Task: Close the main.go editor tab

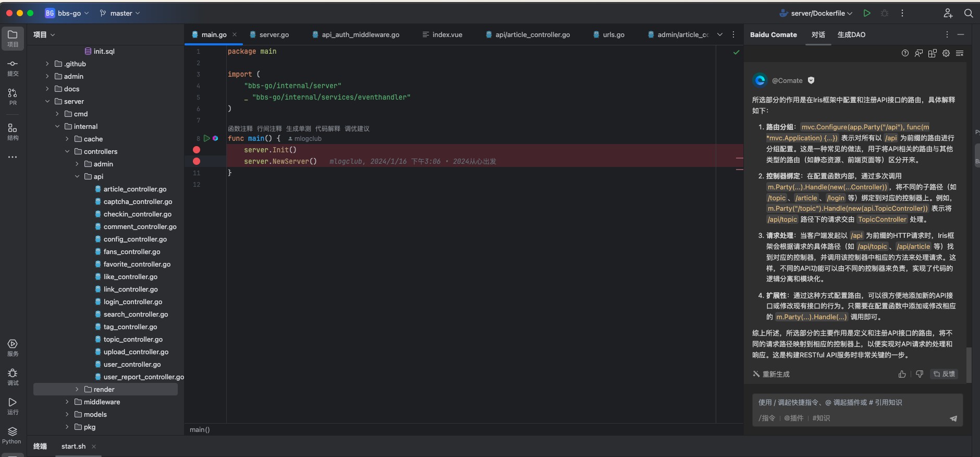Action: [235, 34]
